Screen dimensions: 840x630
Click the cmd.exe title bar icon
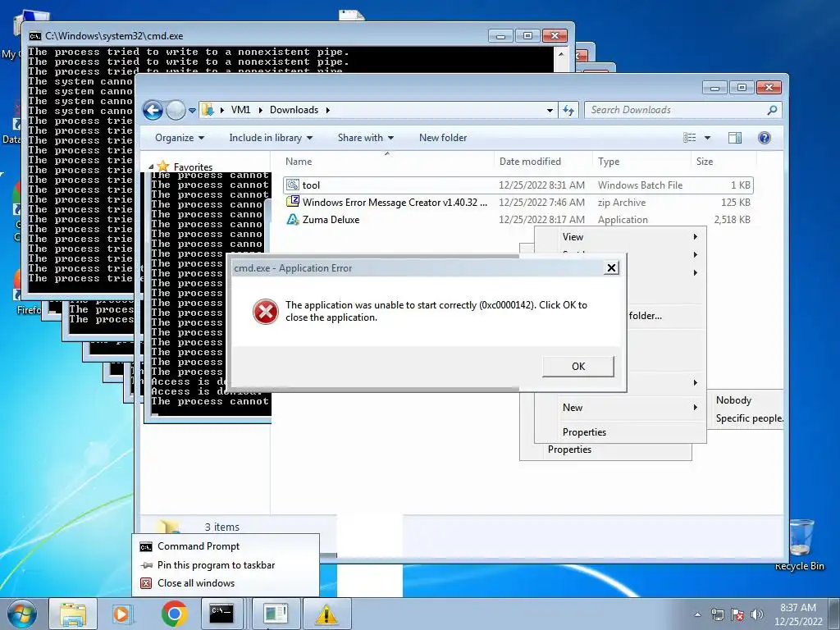coord(35,36)
